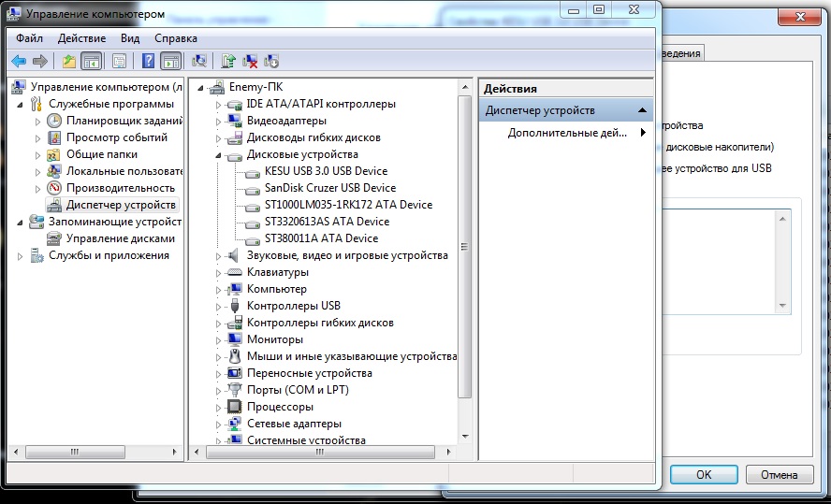Click the Update driver software icon
Viewport: 831px width, 504px height.
click(228, 62)
